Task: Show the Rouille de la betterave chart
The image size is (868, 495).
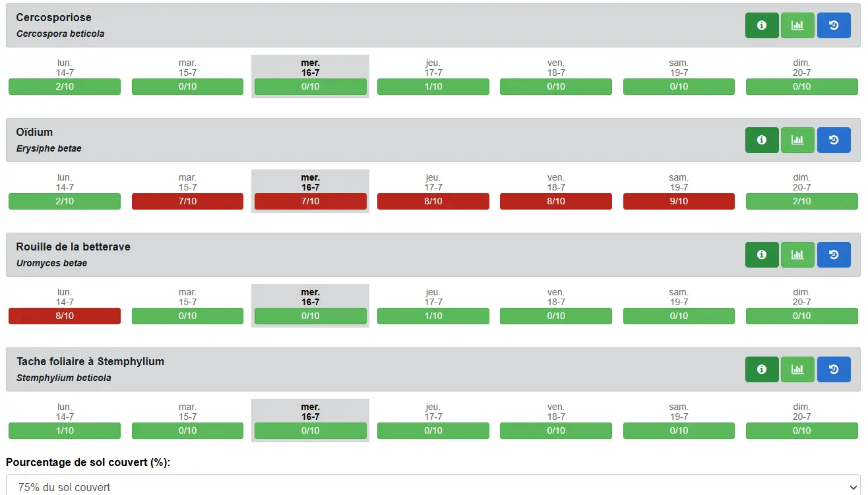Action: (x=797, y=255)
